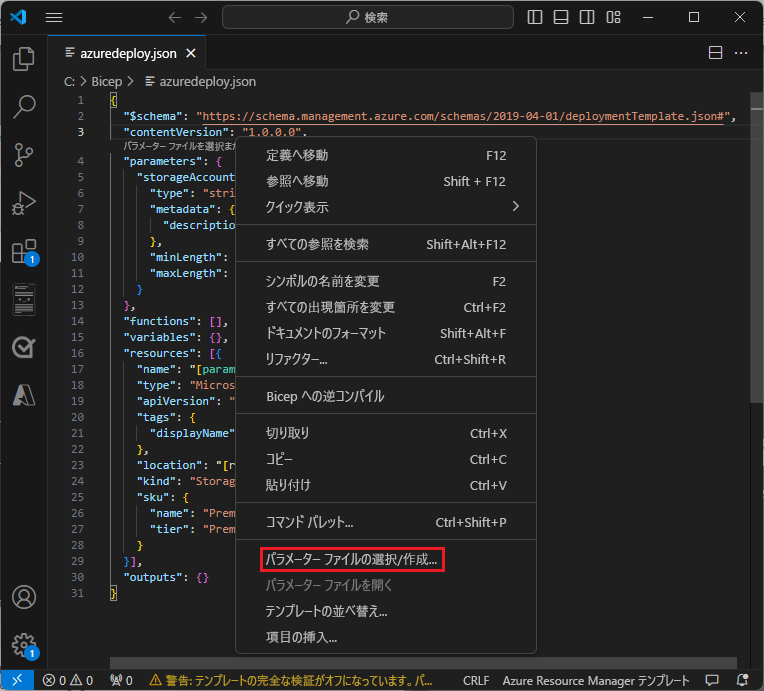This screenshot has width=764, height=691.
Task: Click the Bicep breadcrumb segment
Action: 107,81
